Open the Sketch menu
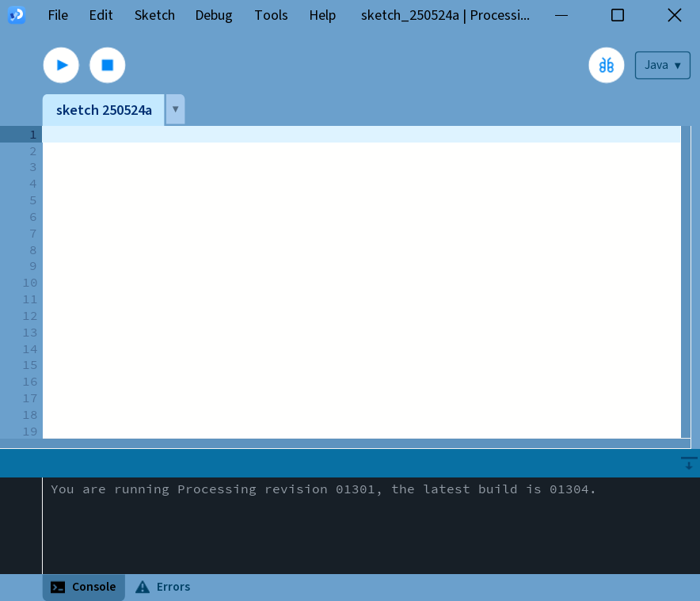This screenshot has width=700, height=601. coord(154,15)
